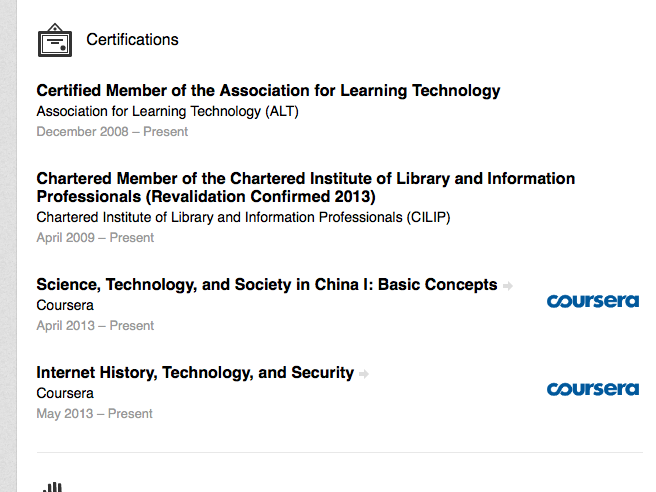656x492 pixels.
Task: Open Internet History, Technology, and Security course
Action: (x=195, y=373)
